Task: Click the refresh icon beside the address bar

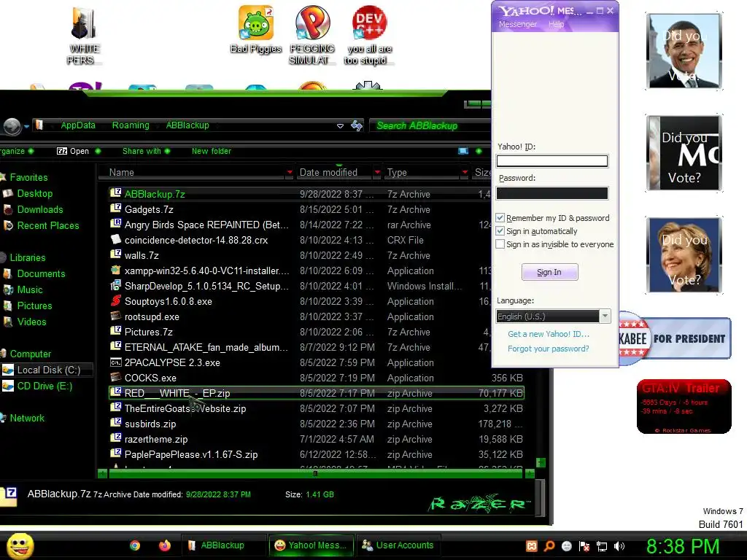Action: (356, 125)
